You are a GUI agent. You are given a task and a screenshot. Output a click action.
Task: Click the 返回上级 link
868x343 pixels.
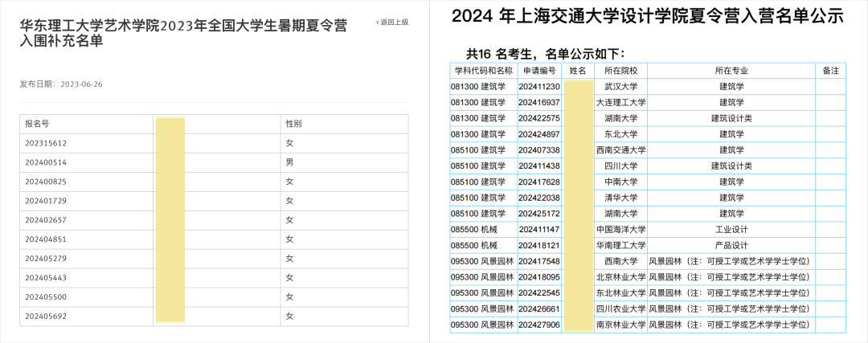[392, 22]
